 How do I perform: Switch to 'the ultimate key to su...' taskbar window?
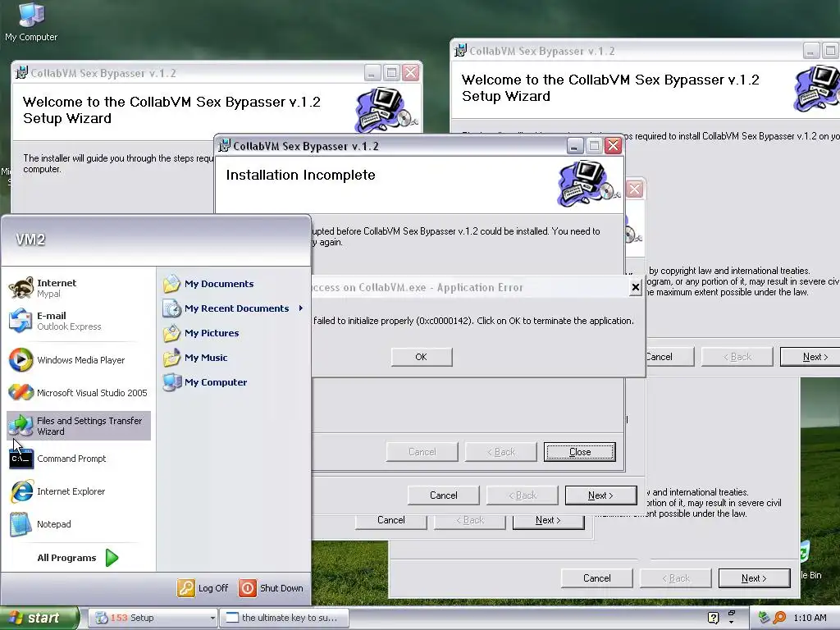[285, 619]
